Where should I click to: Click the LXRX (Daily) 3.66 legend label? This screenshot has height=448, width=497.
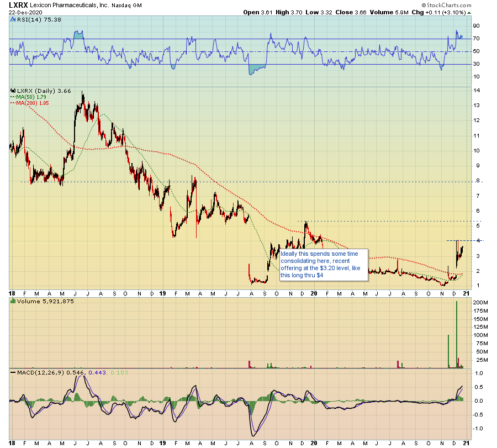(44, 91)
